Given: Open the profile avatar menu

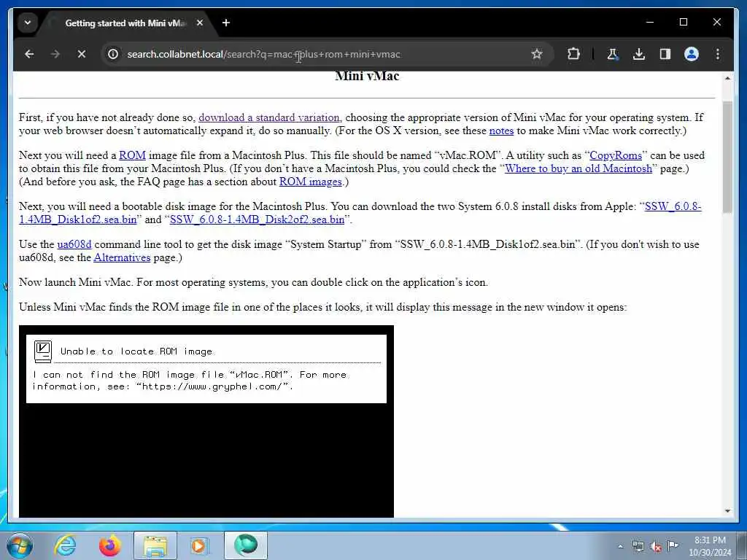Looking at the screenshot, I should pos(692,54).
